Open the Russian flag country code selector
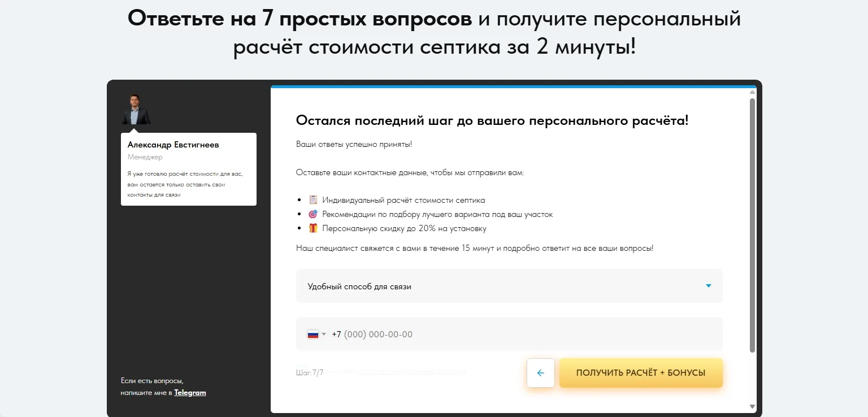The height and width of the screenshot is (417, 868). (316, 334)
